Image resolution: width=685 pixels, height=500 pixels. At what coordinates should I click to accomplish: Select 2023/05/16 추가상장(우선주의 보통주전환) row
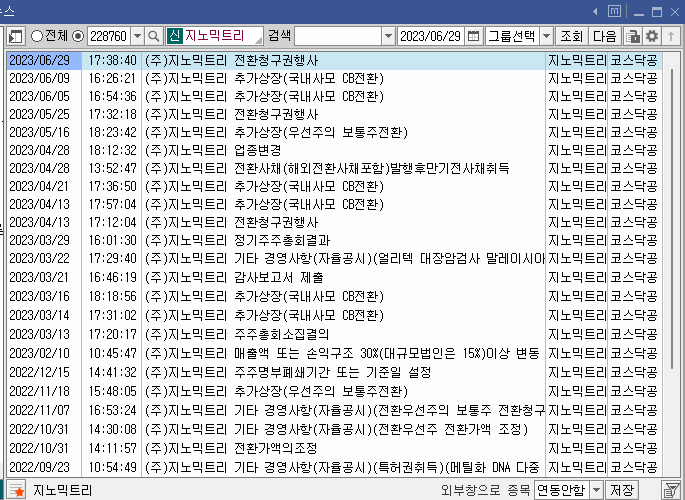pyautogui.click(x=334, y=132)
